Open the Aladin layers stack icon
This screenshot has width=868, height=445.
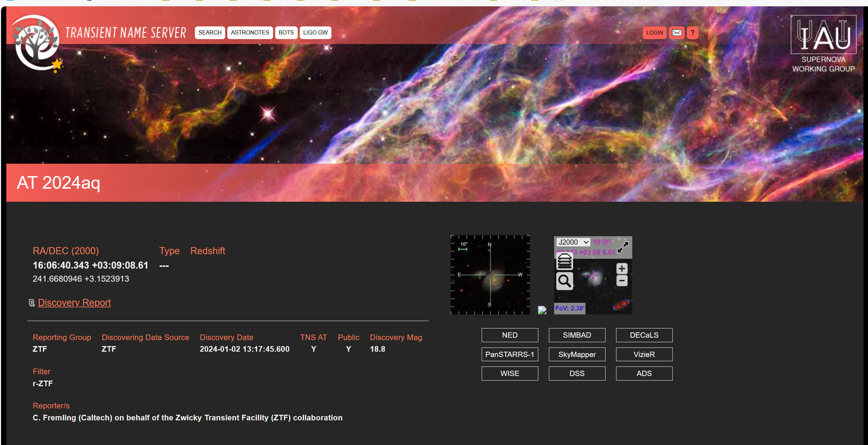(564, 262)
